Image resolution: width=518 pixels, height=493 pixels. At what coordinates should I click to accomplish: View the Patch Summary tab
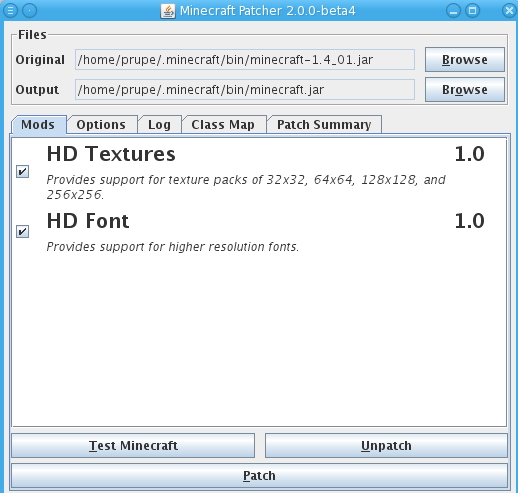click(x=324, y=125)
